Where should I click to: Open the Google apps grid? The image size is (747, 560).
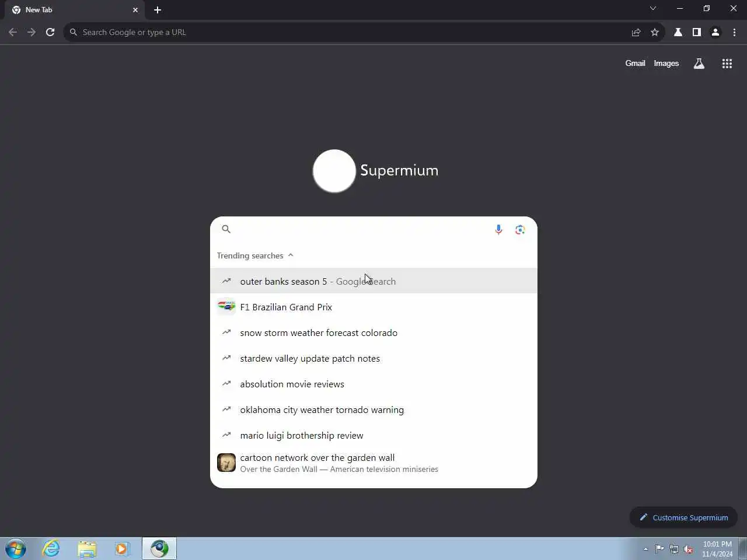[x=727, y=64]
